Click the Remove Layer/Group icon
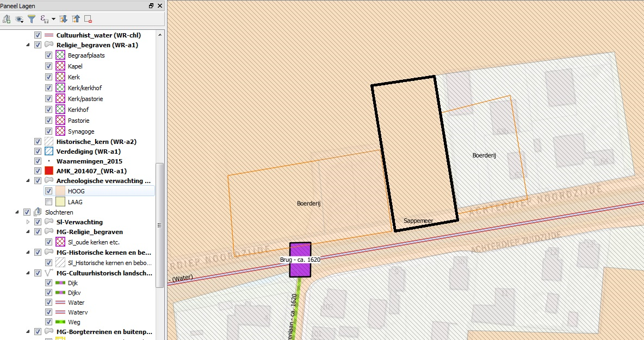The image size is (644, 340). coord(88,19)
